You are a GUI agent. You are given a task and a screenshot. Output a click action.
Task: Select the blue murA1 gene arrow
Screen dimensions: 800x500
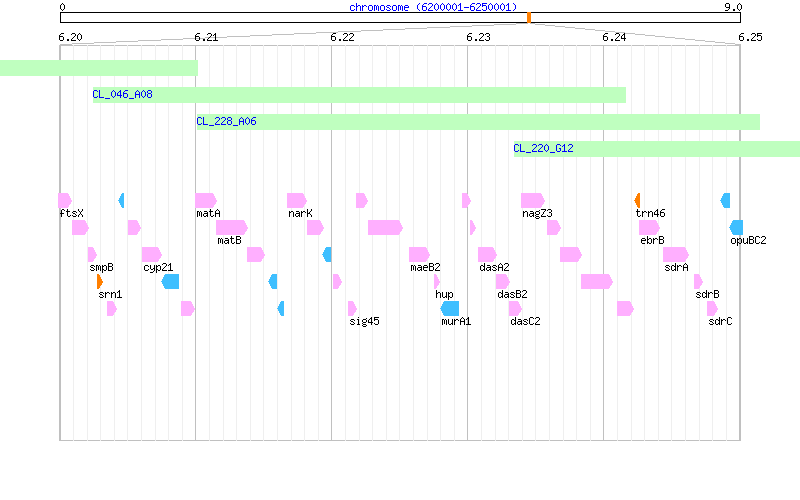(x=449, y=308)
